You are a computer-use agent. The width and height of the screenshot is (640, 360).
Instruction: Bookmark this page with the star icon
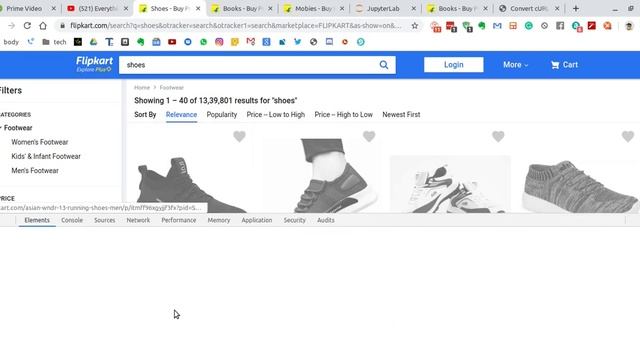(x=415, y=26)
